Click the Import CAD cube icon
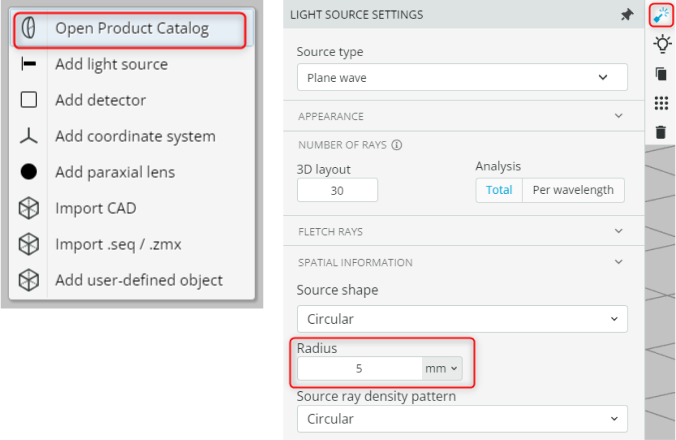Image resolution: width=676 pixels, height=440 pixels. 29,209
